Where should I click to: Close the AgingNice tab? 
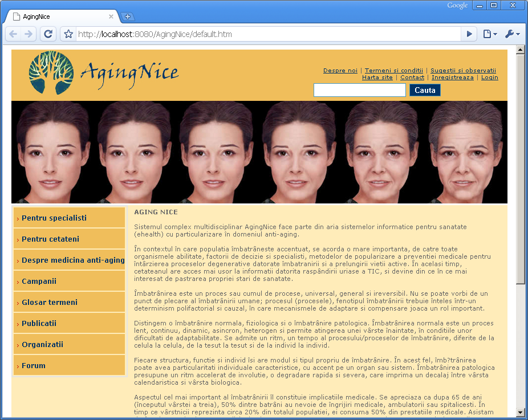(x=111, y=17)
